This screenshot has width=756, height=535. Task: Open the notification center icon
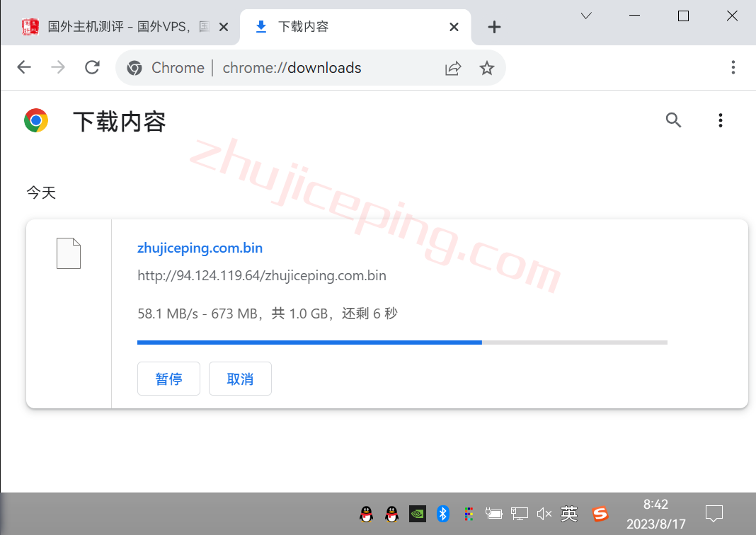coord(714,514)
